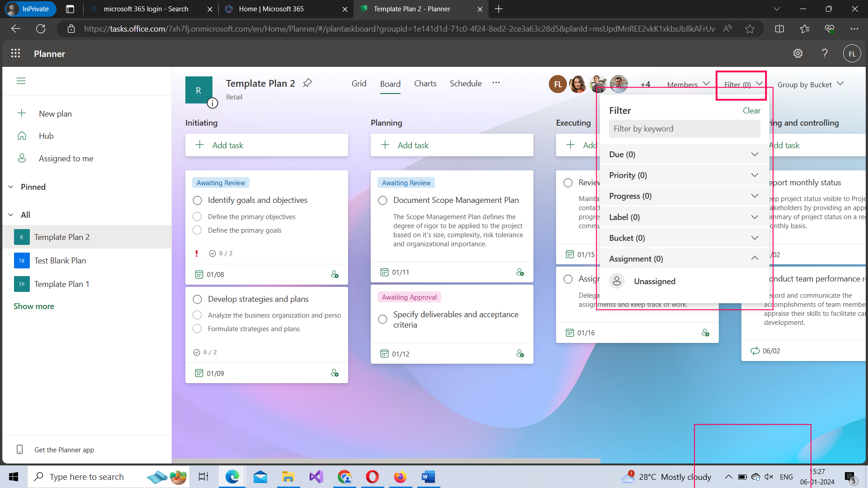Open Planner settings gear
Viewport: 868px width, 488px height.
point(798,53)
